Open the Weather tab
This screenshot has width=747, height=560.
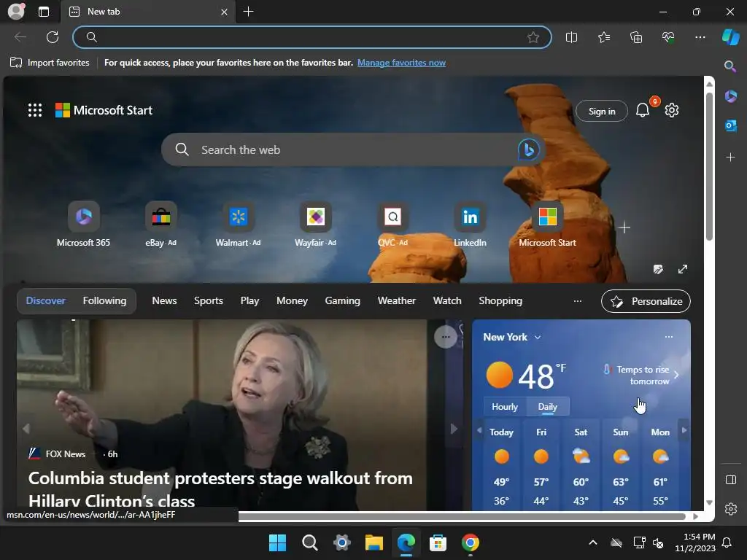point(397,301)
